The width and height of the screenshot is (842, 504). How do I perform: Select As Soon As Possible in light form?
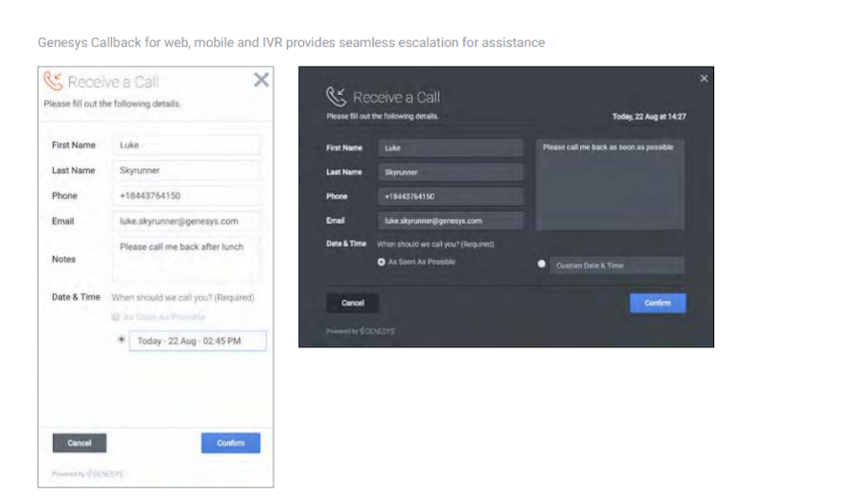(x=115, y=317)
